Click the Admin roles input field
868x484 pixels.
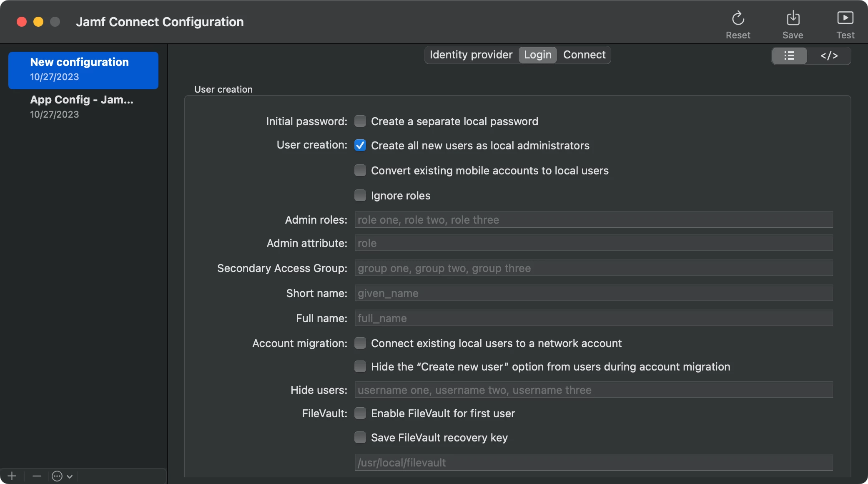click(x=594, y=219)
